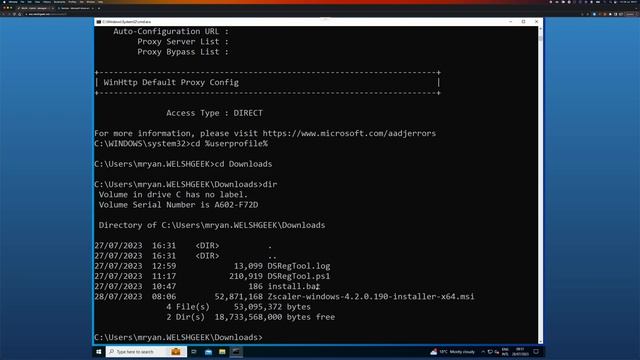Click the file size 13,099
The height and width of the screenshot is (360, 640).
[248, 266]
